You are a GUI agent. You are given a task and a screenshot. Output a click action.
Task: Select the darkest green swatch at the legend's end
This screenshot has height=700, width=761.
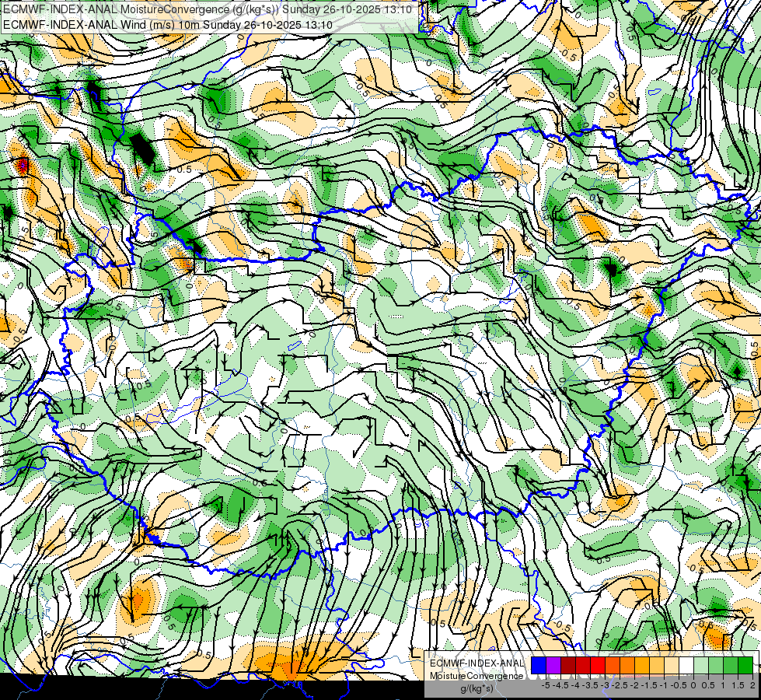pyautogui.click(x=745, y=666)
